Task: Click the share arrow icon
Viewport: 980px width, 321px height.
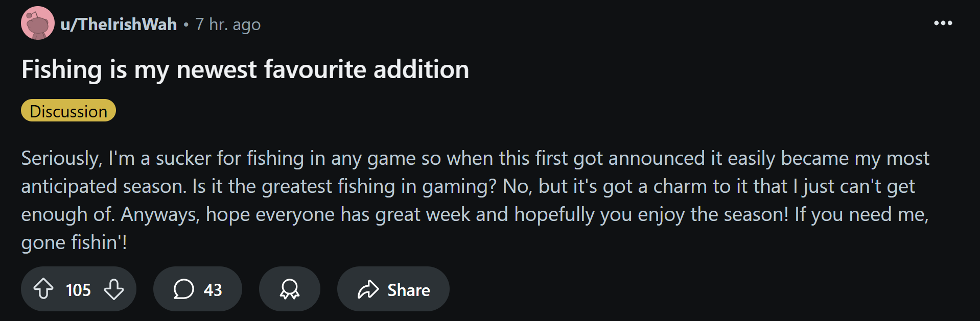Action: [368, 289]
